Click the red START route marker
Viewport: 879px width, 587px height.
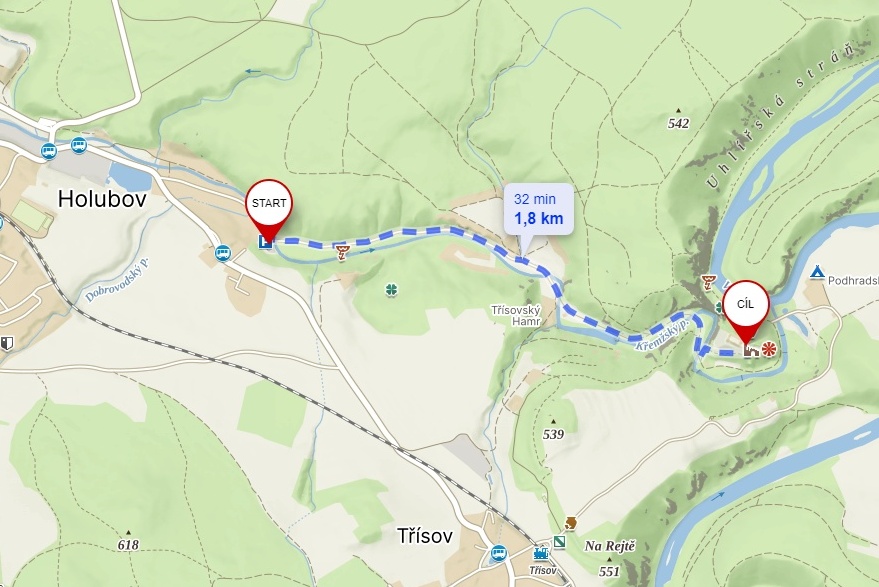click(269, 209)
